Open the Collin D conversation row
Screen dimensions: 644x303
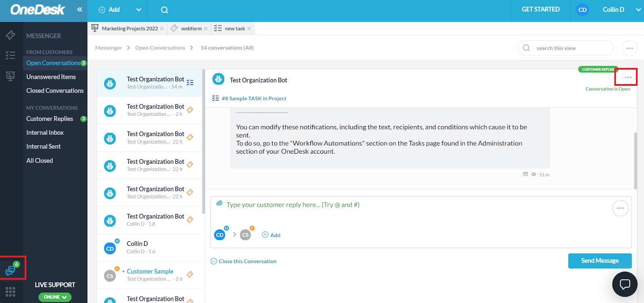click(150, 247)
